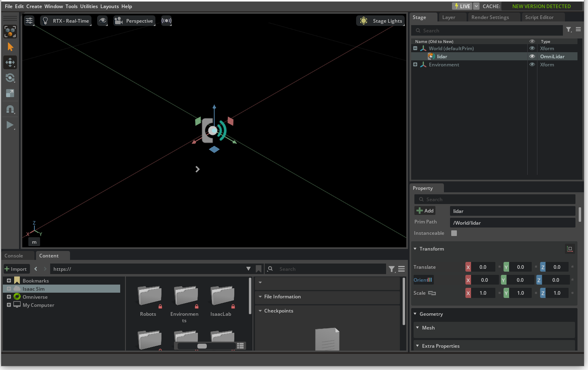The width and height of the screenshot is (588, 370).
Task: Toggle the snap magnet tool
Action: click(10, 109)
